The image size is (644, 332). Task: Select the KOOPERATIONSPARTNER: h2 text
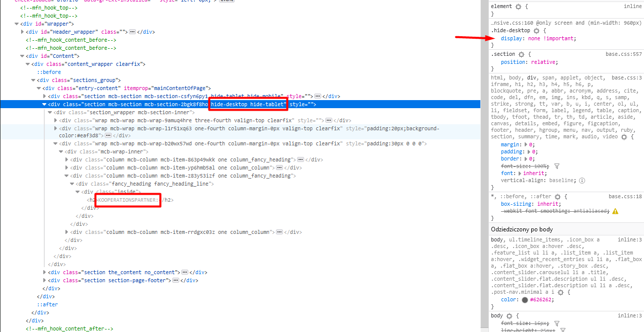(128, 200)
